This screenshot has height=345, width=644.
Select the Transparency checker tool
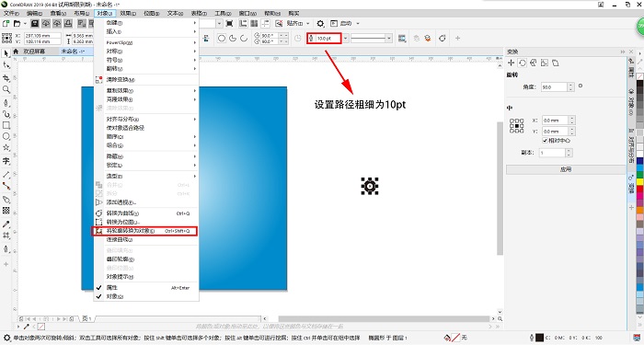tap(6, 211)
